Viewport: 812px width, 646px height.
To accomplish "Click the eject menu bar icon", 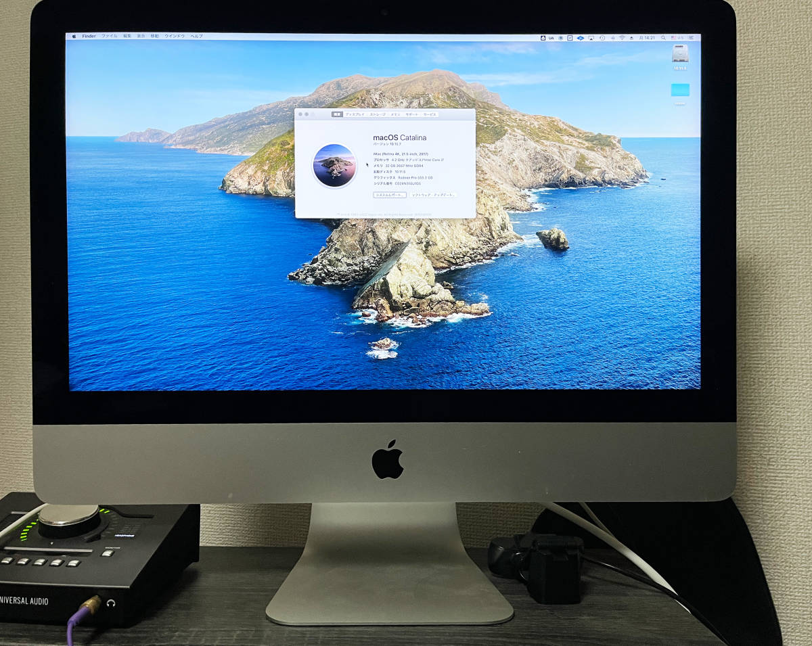I will [631, 38].
